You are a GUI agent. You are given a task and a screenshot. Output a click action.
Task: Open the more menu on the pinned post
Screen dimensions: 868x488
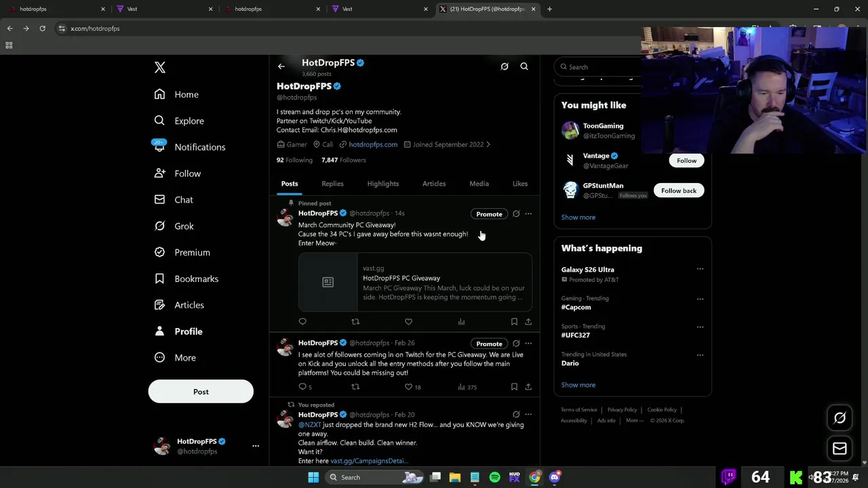click(528, 214)
